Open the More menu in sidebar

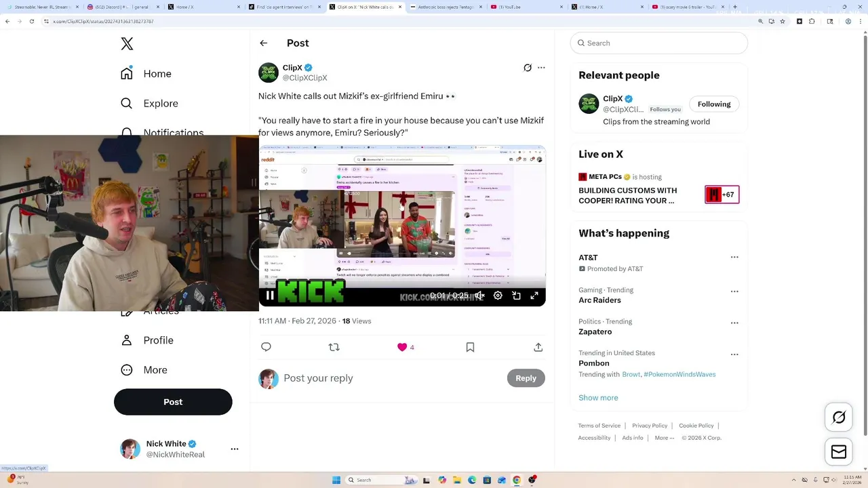[x=144, y=370]
